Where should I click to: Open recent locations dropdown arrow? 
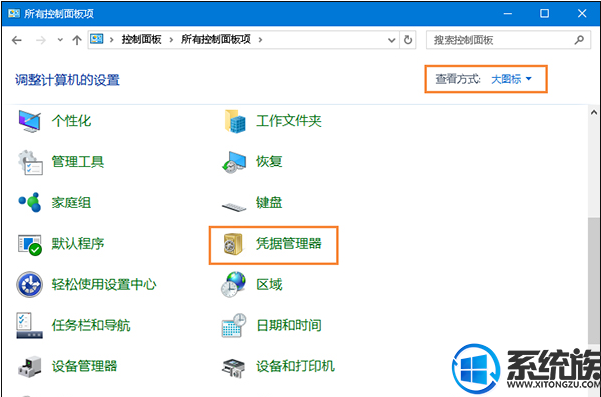coord(60,39)
